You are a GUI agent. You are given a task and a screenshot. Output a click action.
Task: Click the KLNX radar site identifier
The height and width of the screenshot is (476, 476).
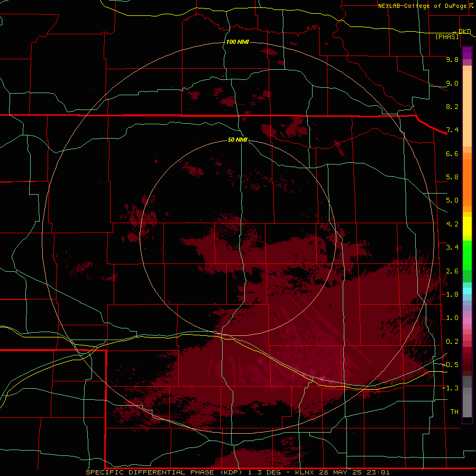[x=305, y=472]
